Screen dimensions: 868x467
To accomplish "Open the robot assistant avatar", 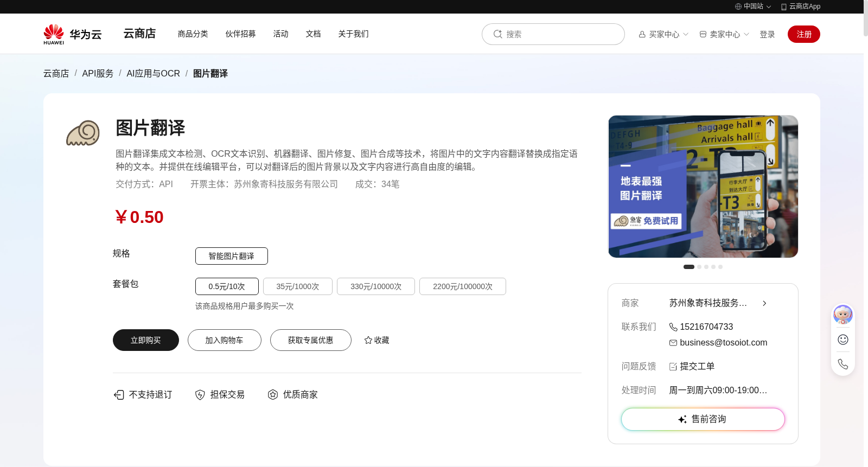I will pos(843,315).
